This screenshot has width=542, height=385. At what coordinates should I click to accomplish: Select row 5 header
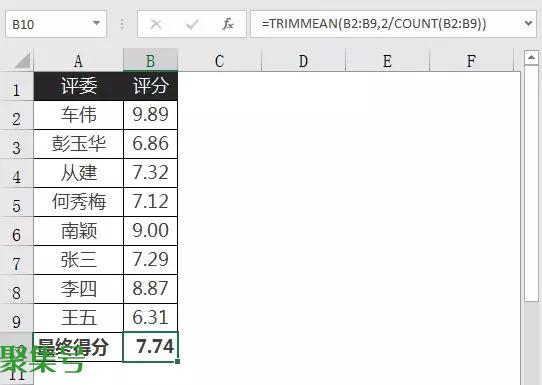17,202
